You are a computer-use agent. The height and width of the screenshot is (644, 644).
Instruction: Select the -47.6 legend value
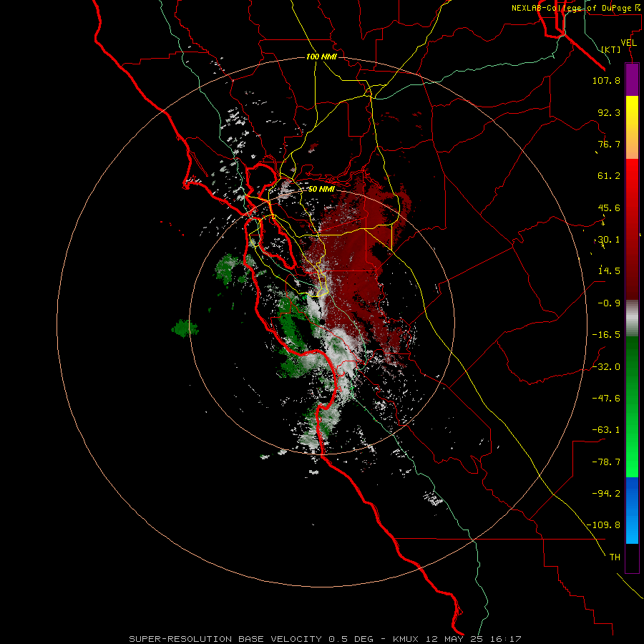coord(606,399)
